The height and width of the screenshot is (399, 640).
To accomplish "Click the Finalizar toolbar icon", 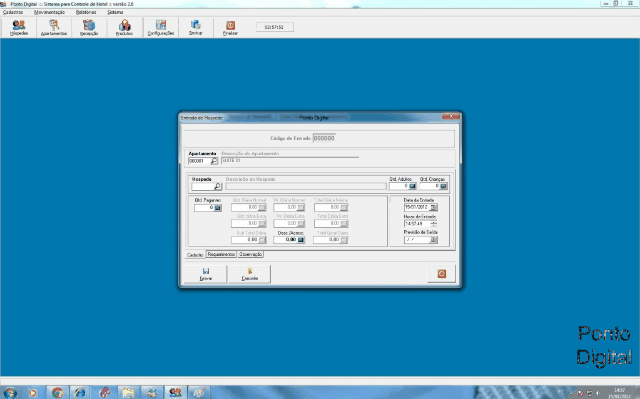I will [230, 27].
